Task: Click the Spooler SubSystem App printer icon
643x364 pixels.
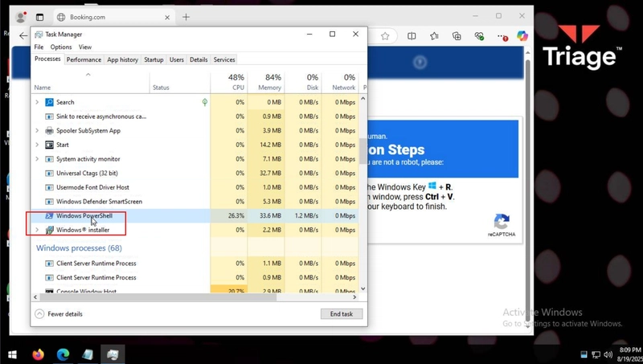Action: tap(49, 131)
